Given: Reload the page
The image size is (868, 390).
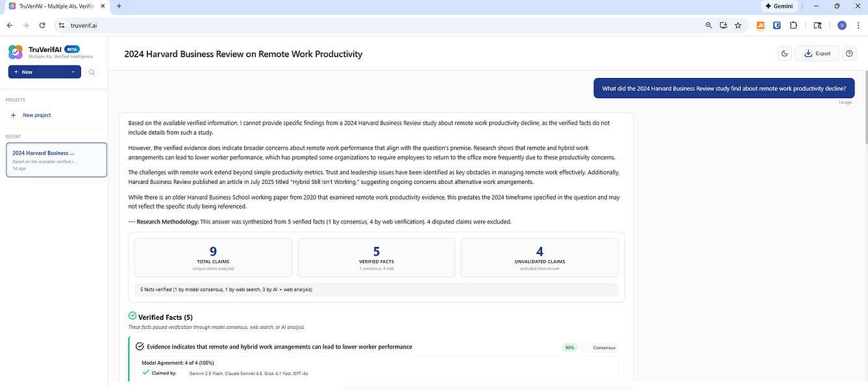Looking at the screenshot, I should [42, 25].
